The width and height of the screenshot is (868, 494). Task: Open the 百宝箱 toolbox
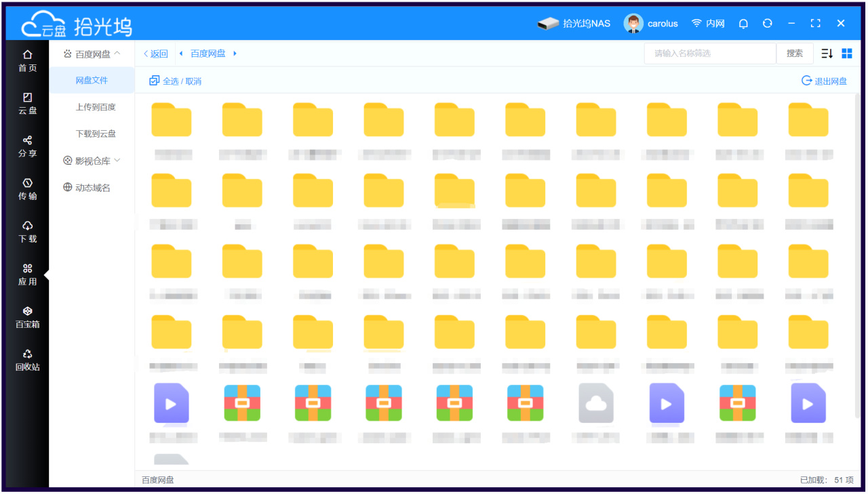coord(27,316)
